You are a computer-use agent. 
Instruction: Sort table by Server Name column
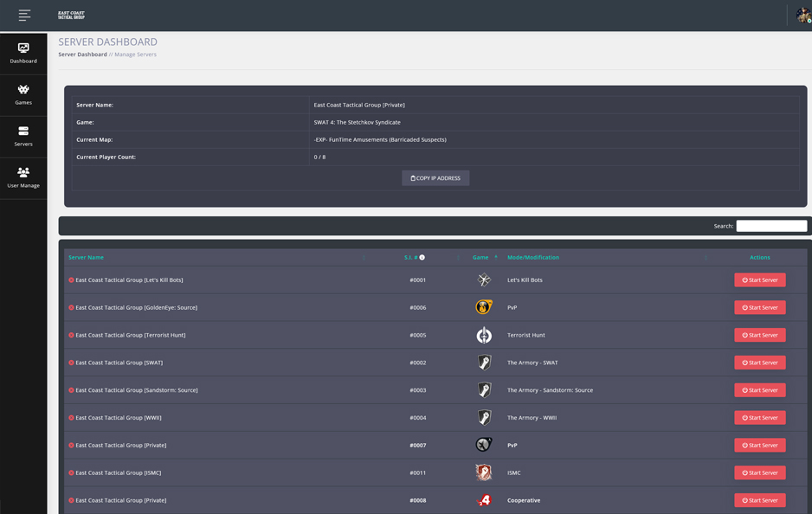point(87,257)
